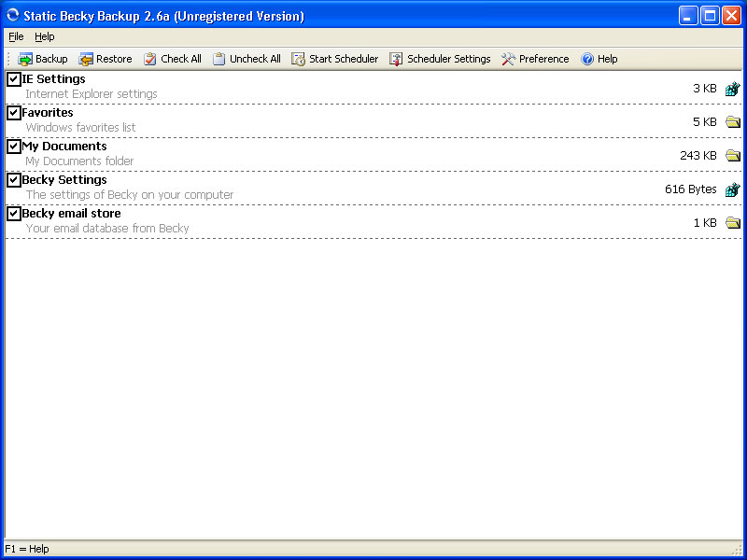Select the IE Settings item title
Viewport: 747px width, 560px height.
(54, 79)
